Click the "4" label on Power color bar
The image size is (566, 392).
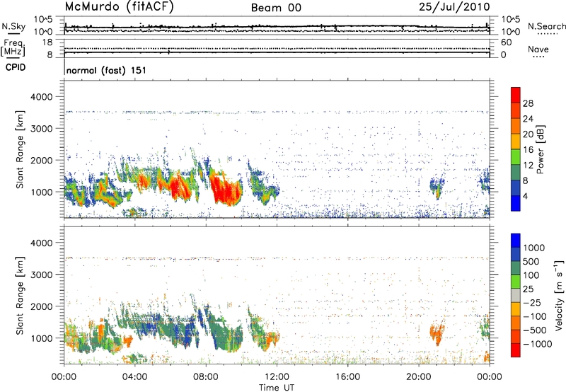pyautogui.click(x=526, y=196)
